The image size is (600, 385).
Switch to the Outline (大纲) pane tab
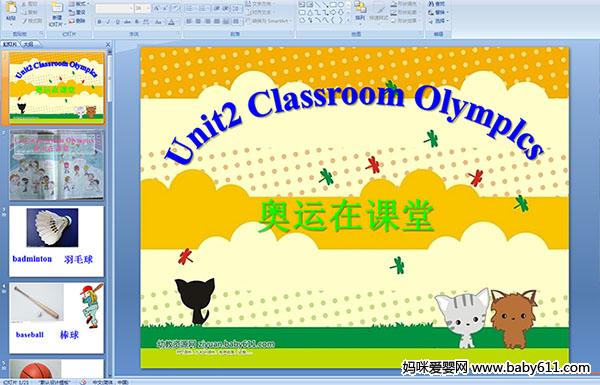point(28,44)
